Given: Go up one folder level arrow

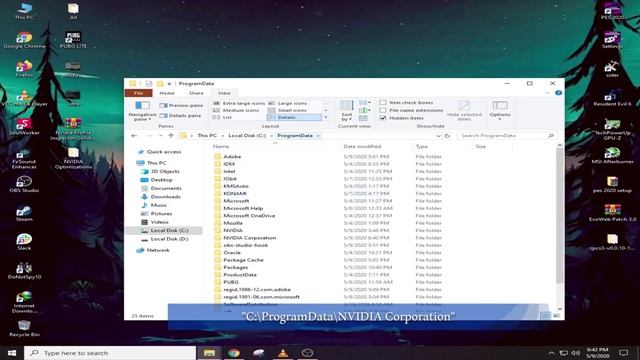Looking at the screenshot, I should tap(171, 136).
